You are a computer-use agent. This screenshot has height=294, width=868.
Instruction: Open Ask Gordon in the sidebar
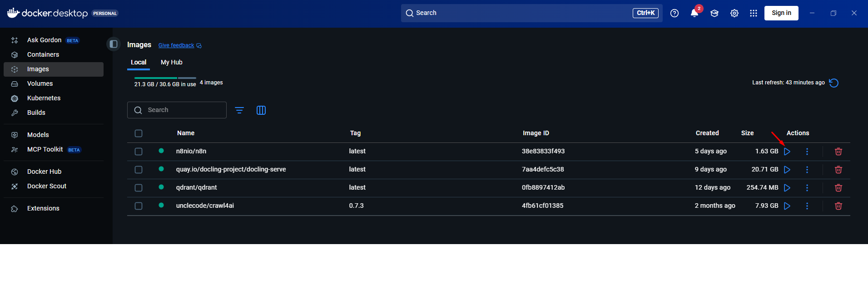tap(54, 40)
